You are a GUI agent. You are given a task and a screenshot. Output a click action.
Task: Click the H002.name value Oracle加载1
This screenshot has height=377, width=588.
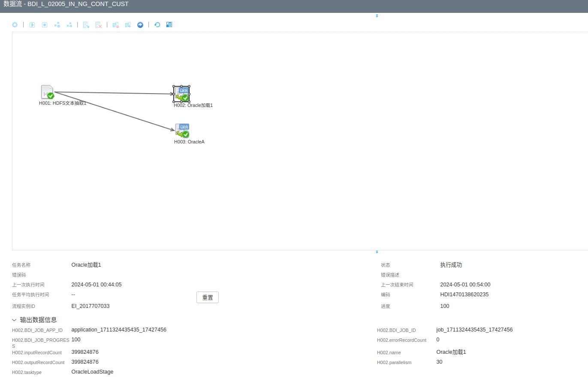point(451,352)
